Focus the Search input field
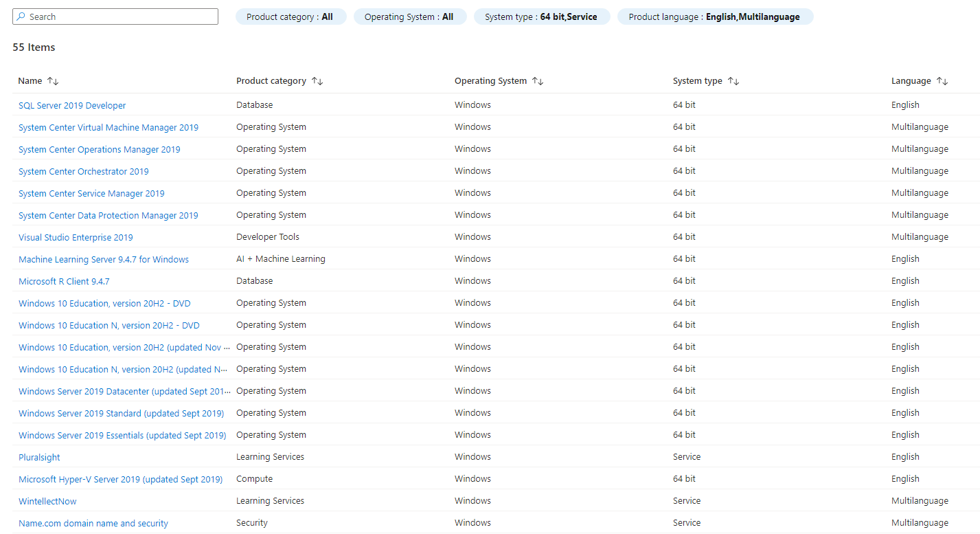The width and height of the screenshot is (980, 534). [x=115, y=16]
